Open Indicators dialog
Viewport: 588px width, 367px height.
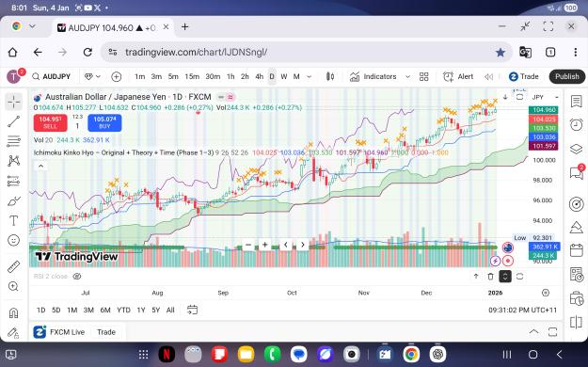click(x=373, y=76)
